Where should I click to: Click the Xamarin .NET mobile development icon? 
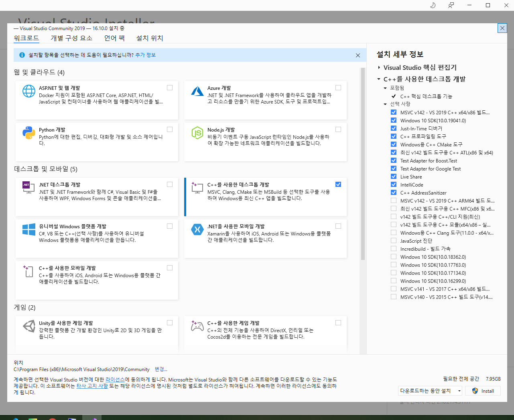point(197,229)
